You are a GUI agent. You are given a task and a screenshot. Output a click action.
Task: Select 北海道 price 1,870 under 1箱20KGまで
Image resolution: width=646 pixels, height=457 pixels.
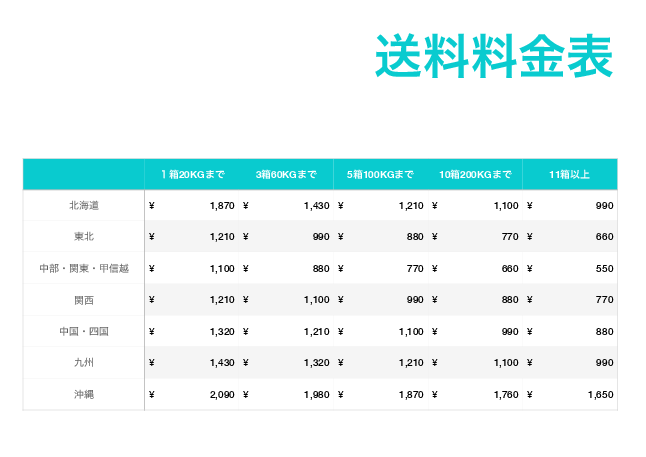coord(222,205)
